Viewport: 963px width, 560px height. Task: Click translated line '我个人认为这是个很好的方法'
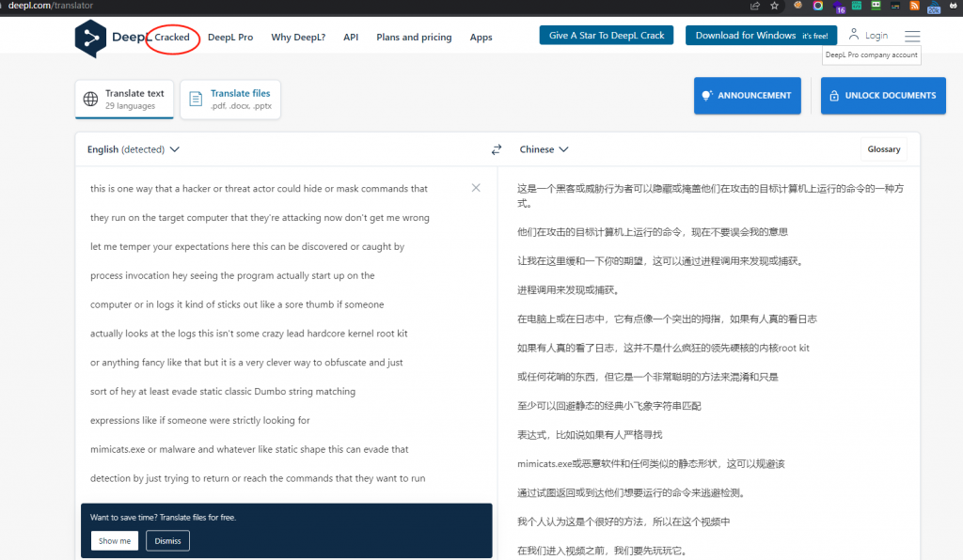(x=624, y=522)
